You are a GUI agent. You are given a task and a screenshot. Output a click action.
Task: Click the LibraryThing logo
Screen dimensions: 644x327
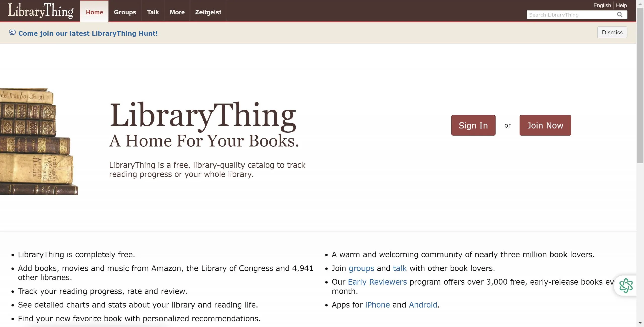coord(40,11)
